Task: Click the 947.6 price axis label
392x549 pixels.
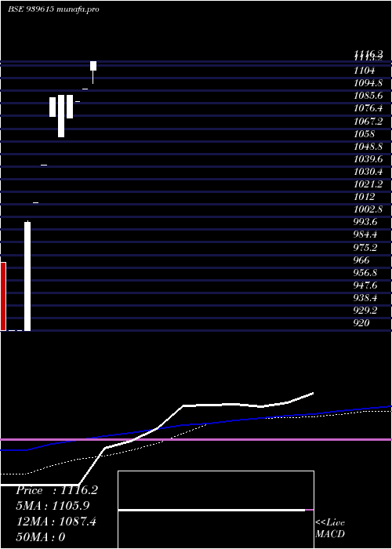Action: pos(365,285)
